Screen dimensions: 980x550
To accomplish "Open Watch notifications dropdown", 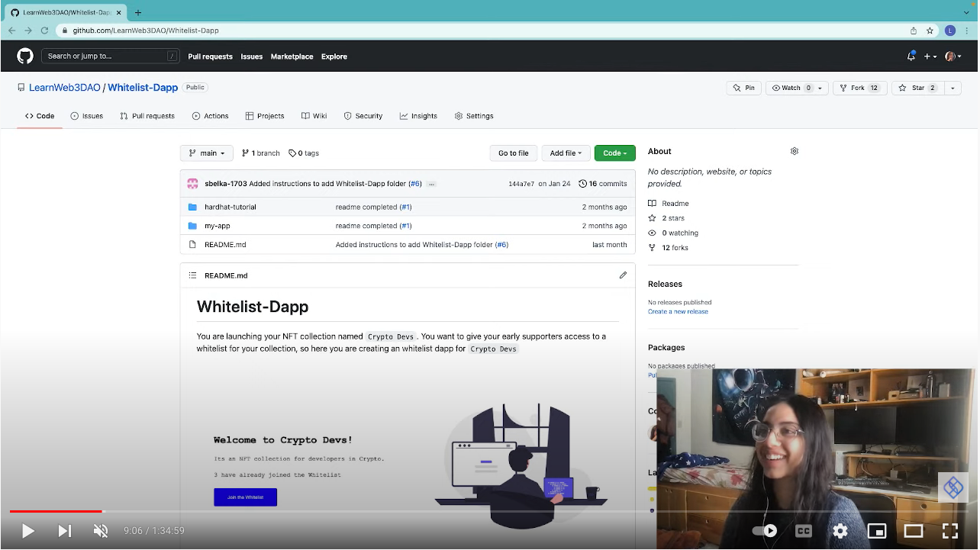I will click(x=797, y=88).
